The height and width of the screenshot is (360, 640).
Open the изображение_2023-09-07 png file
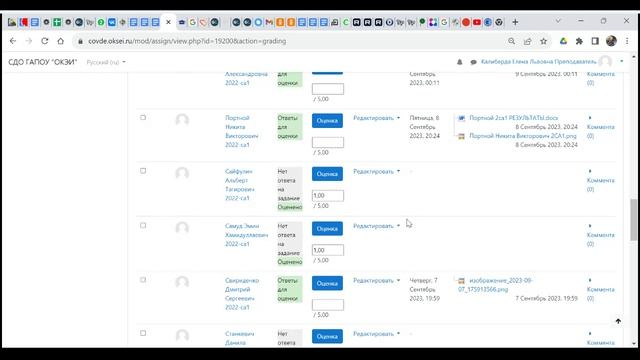click(x=495, y=285)
